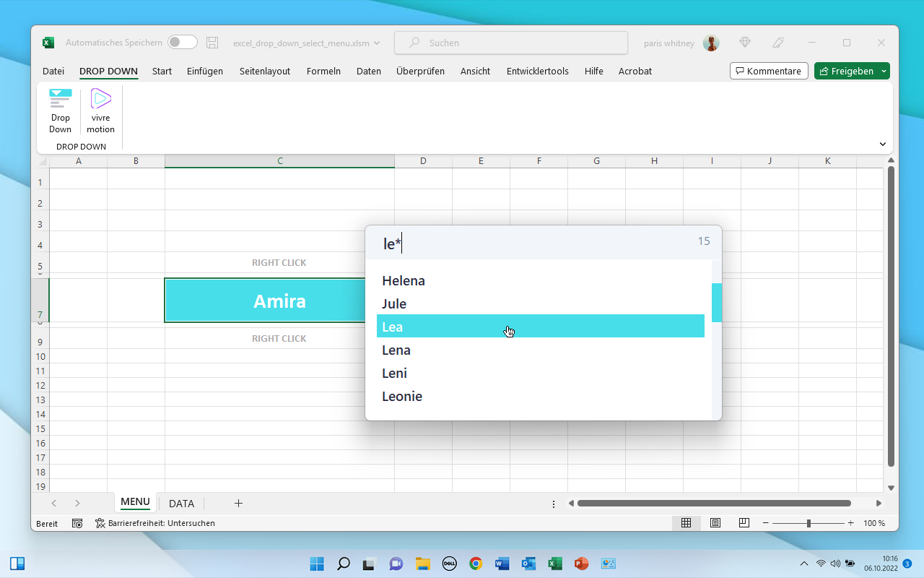The image size is (924, 578).
Task: Open the Kommentare pane
Action: coord(769,71)
